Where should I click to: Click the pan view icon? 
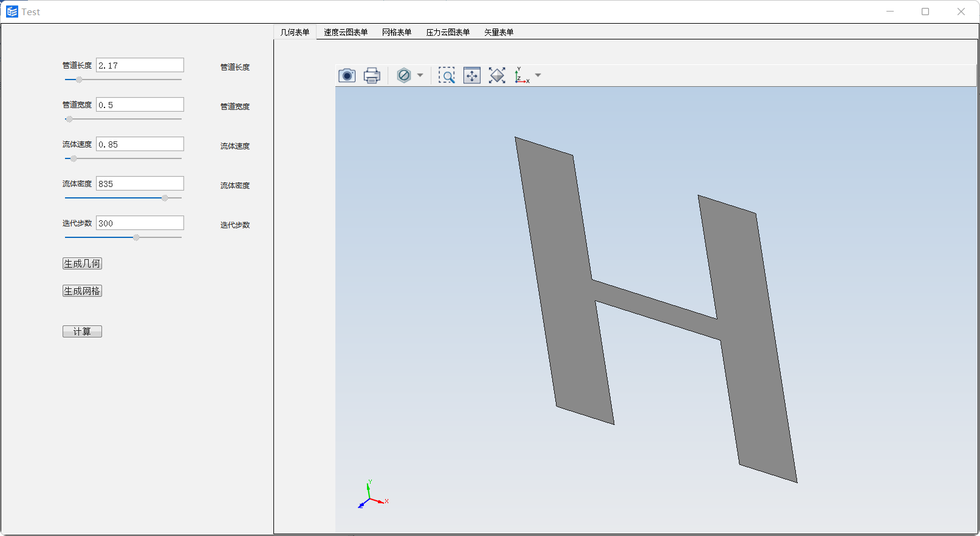click(472, 75)
